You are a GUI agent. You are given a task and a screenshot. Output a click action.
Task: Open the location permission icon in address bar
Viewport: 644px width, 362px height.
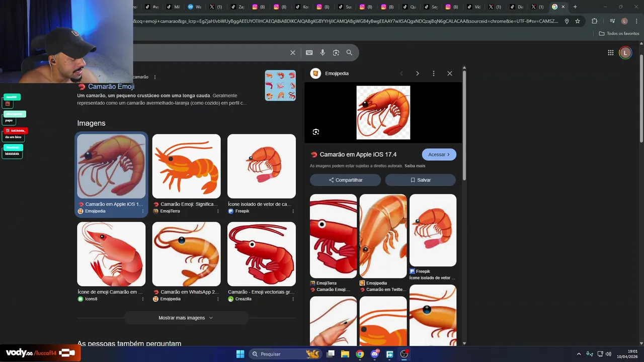(x=567, y=21)
